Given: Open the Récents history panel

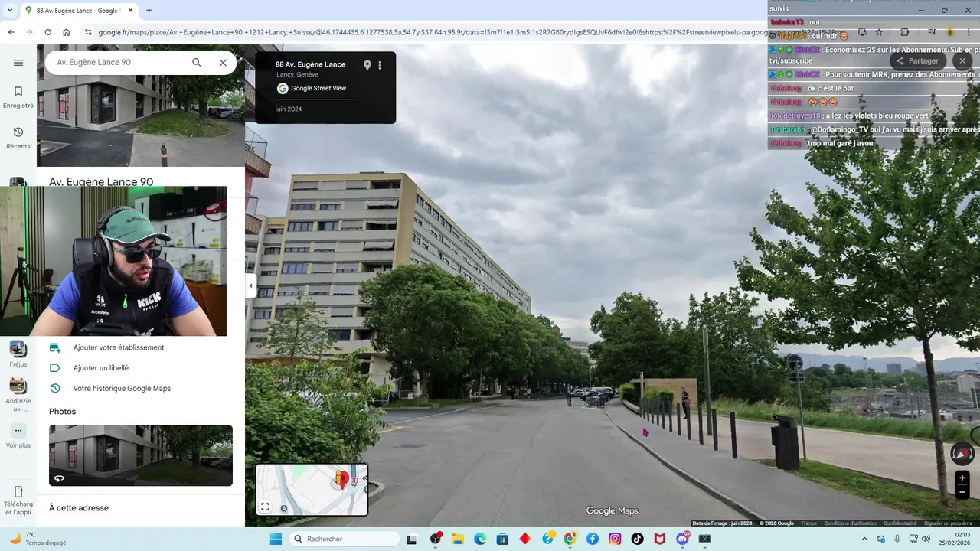Looking at the screenshot, I should pos(18,139).
